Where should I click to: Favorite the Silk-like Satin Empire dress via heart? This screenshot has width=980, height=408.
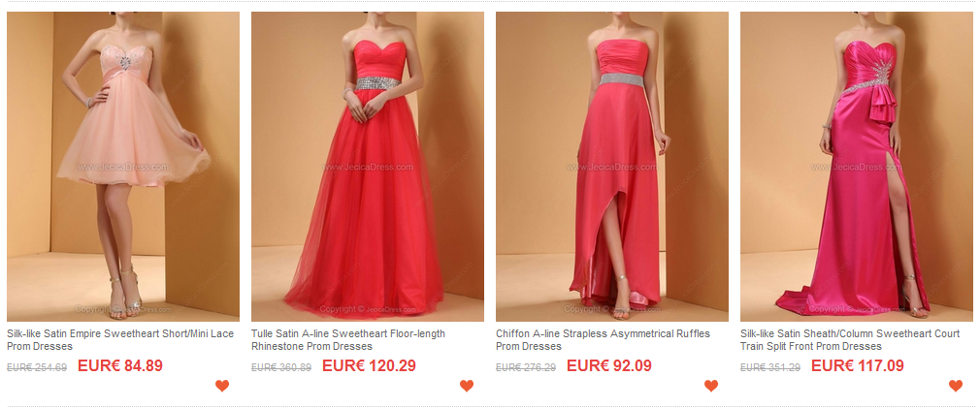pyautogui.click(x=222, y=386)
